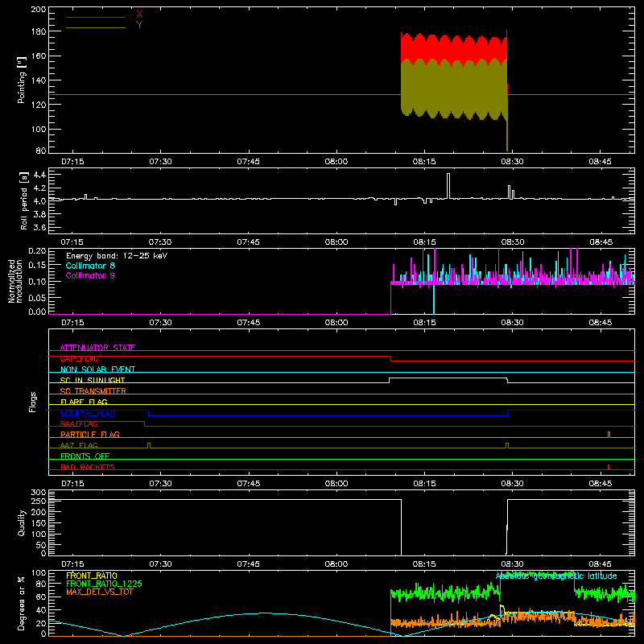The image size is (644, 644).
Task: Click the dim olive flag label above FRONTS_OFF
Action: (x=79, y=445)
